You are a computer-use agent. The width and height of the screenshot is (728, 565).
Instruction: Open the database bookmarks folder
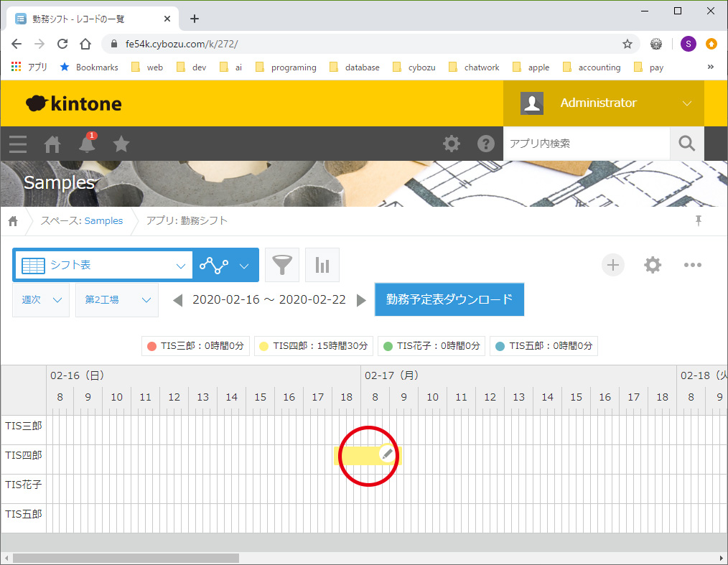pyautogui.click(x=355, y=67)
